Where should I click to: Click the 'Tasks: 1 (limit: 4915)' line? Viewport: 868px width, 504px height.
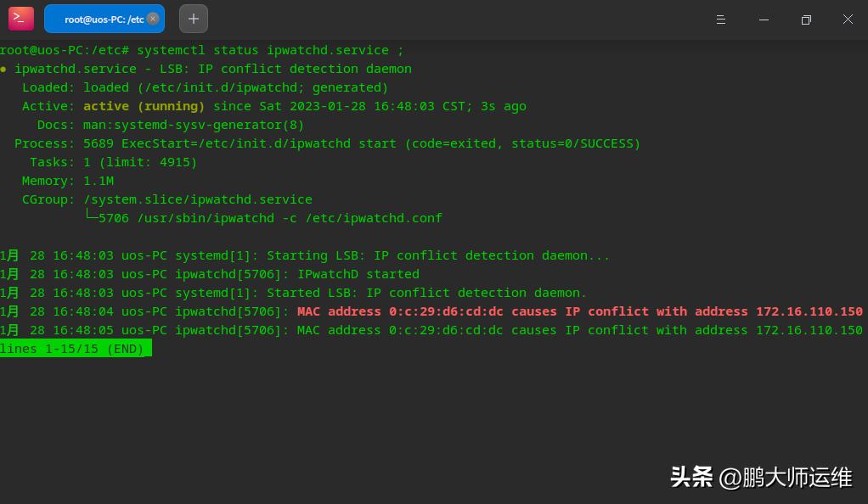pyautogui.click(x=113, y=162)
